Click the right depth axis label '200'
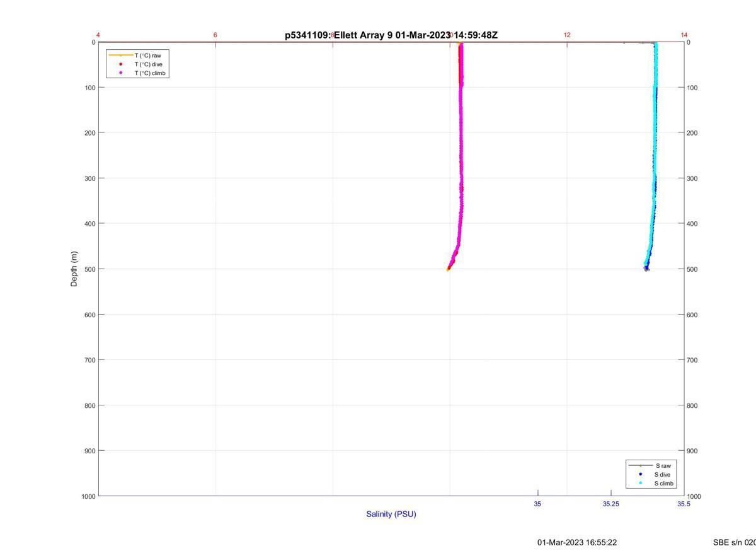Image resolution: width=756 pixels, height=558 pixels. coord(692,133)
